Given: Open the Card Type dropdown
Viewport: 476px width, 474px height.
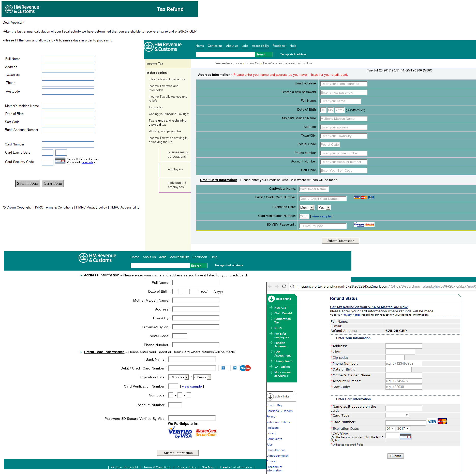Looking at the screenshot, I should coord(397,415).
